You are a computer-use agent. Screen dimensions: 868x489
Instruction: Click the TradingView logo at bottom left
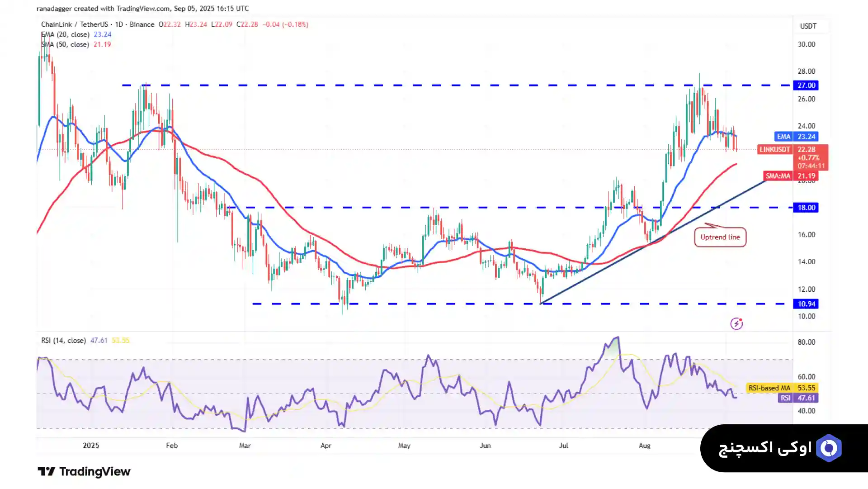(x=84, y=471)
